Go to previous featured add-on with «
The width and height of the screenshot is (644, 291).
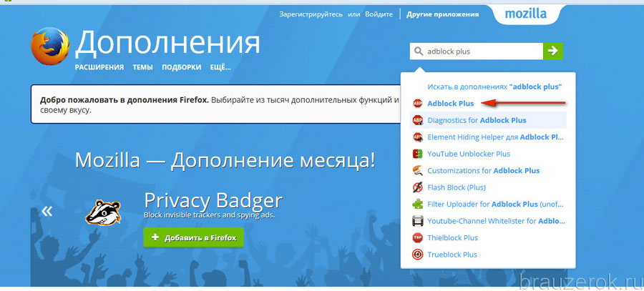(x=47, y=212)
